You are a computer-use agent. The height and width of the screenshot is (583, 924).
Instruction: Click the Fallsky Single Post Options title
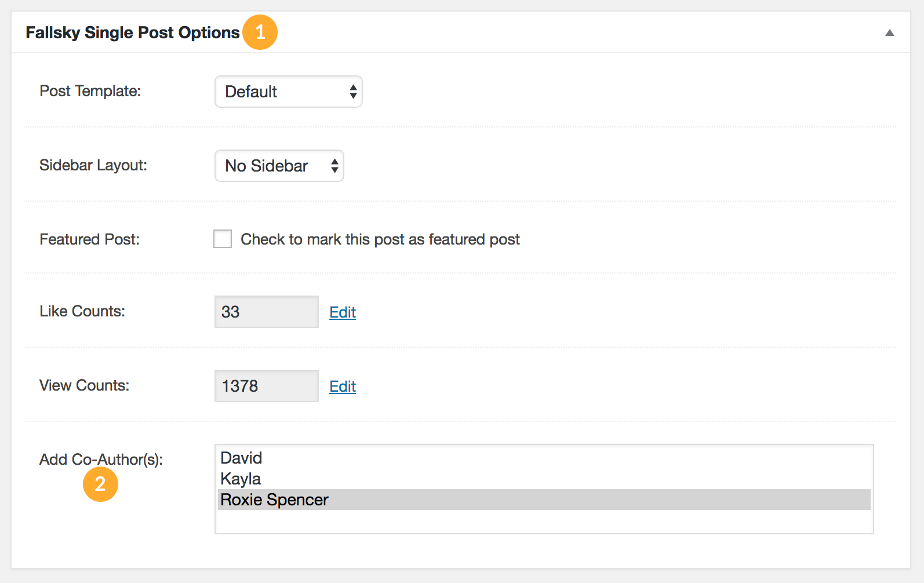[x=133, y=32]
